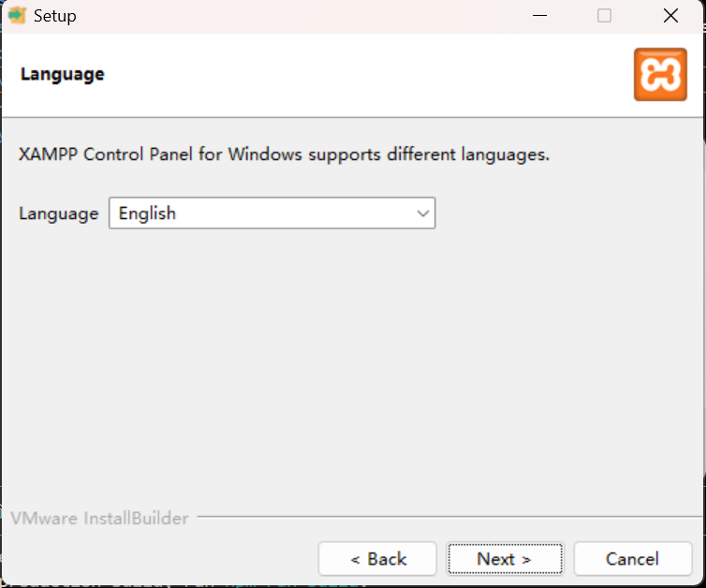Cancel the XAMPP setup
This screenshot has height=588, width=706.
[x=633, y=559]
